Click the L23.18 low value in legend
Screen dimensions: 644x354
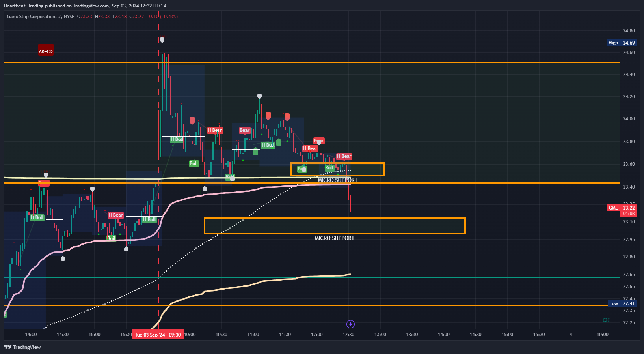tap(119, 17)
